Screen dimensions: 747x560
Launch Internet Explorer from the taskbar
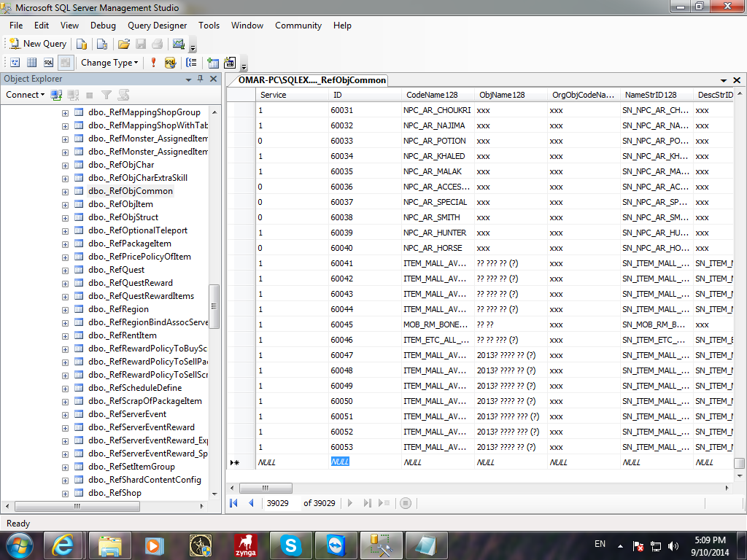(63, 545)
